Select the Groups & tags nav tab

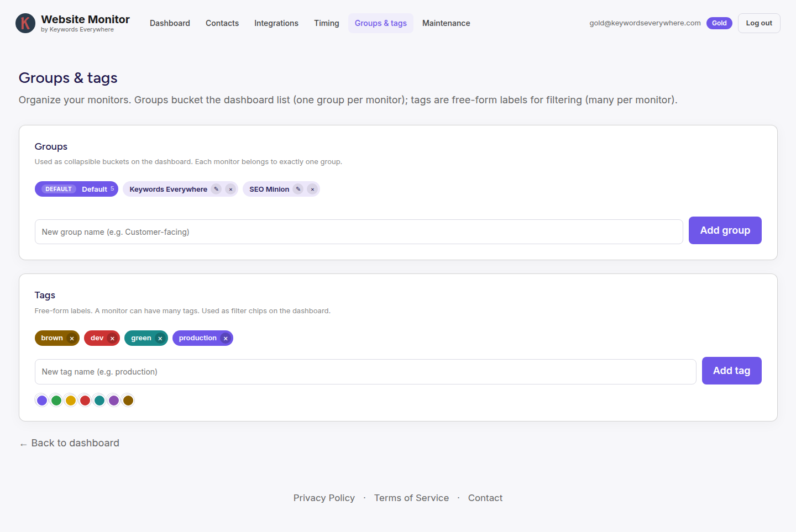coord(381,23)
